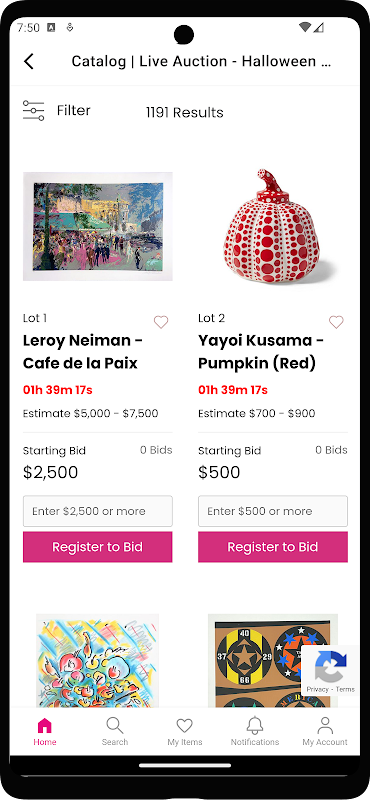The height and width of the screenshot is (800, 370).
Task: Click the reCAPTCHA badge icon
Action: click(x=331, y=666)
